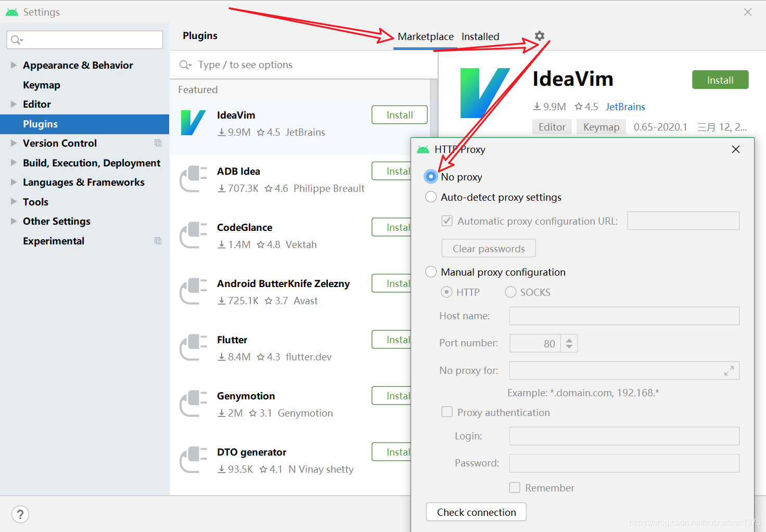Image resolution: width=766 pixels, height=532 pixels.
Task: Switch to the Marketplace tab
Action: coord(426,36)
